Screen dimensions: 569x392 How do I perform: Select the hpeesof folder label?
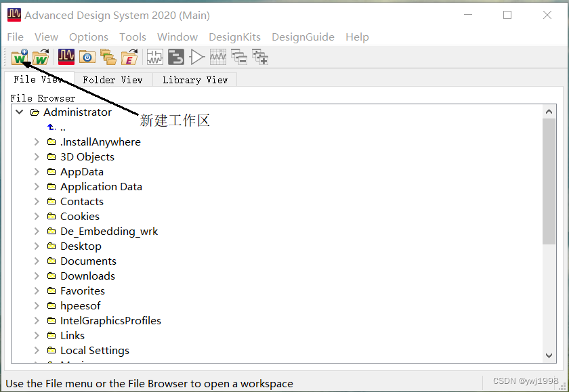coord(80,306)
